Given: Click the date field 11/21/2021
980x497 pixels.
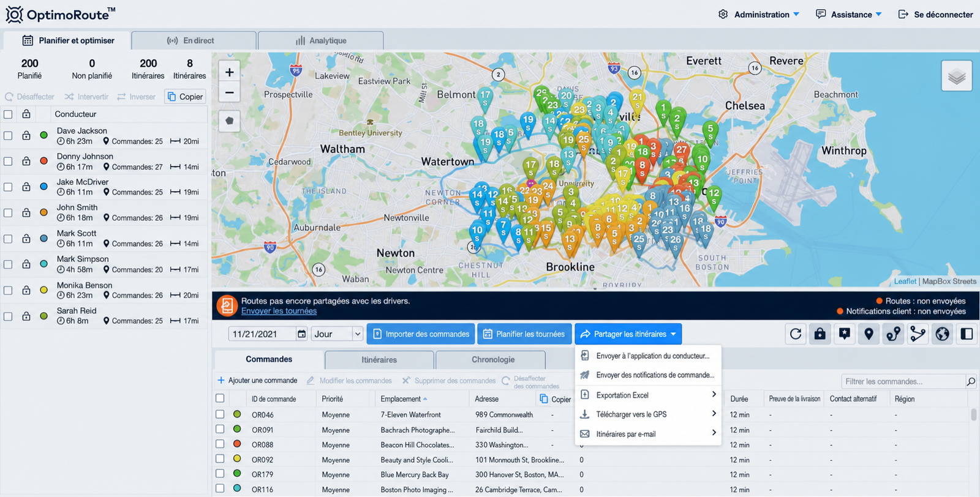Looking at the screenshot, I should [262, 334].
